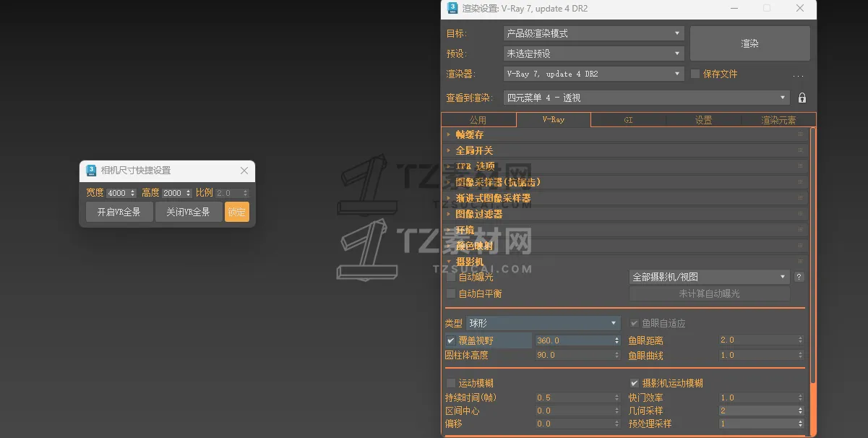Viewport: 868px width, 438px height.
Task: Open the 渲染器 renderer dropdown
Action: click(x=593, y=74)
